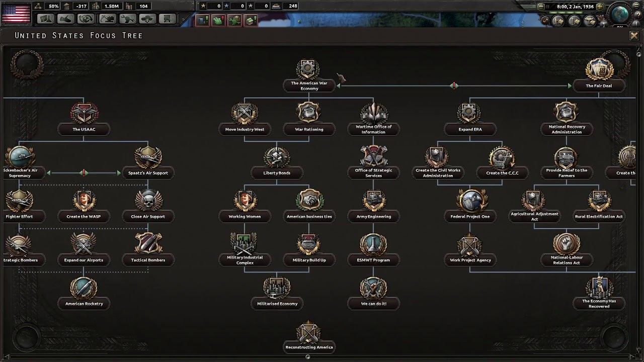Select the American Rocketry focus

(x=84, y=294)
